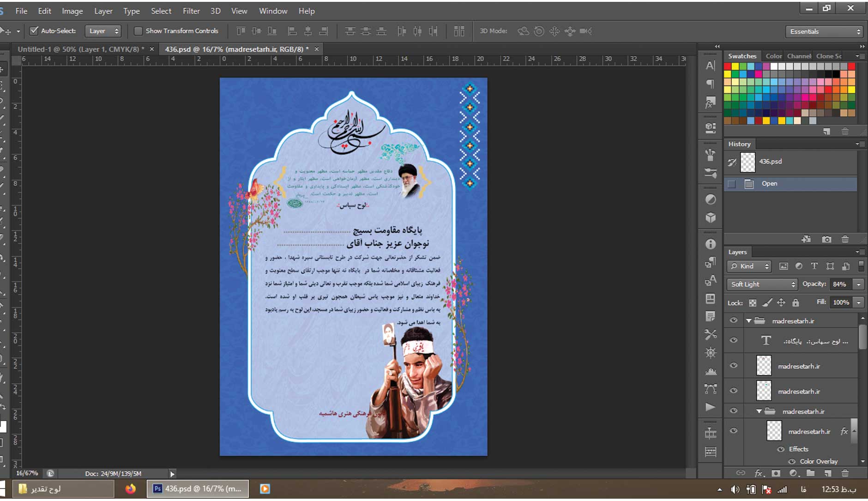Select the Open history state
The height and width of the screenshot is (501, 868).
click(x=790, y=184)
